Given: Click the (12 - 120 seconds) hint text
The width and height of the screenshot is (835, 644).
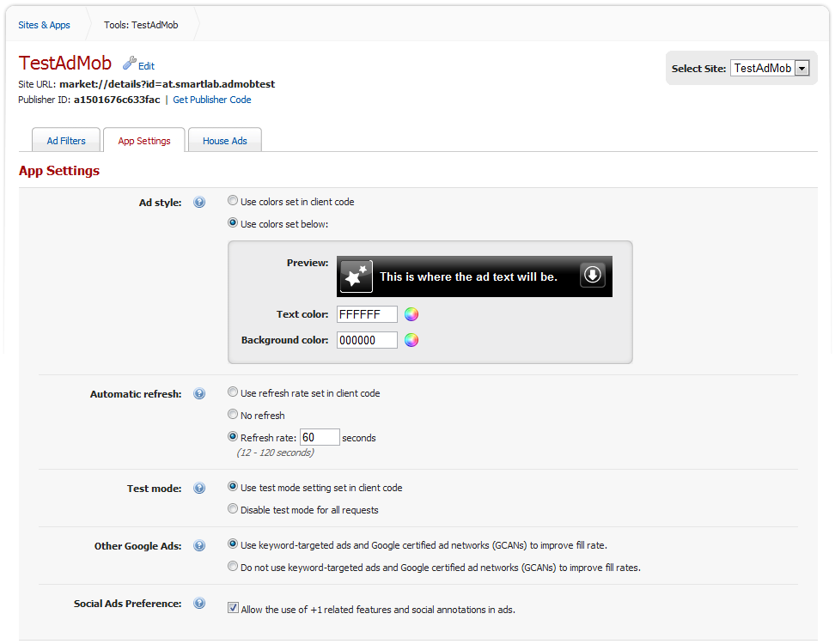Looking at the screenshot, I should pos(275,453).
